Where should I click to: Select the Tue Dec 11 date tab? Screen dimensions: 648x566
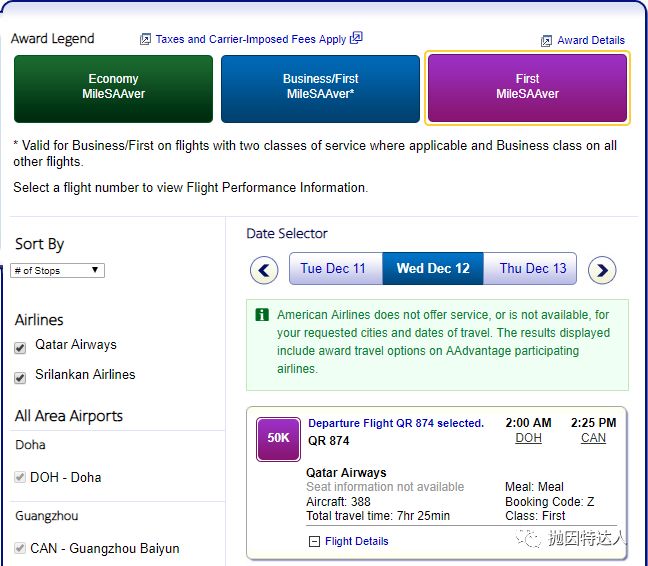point(336,269)
